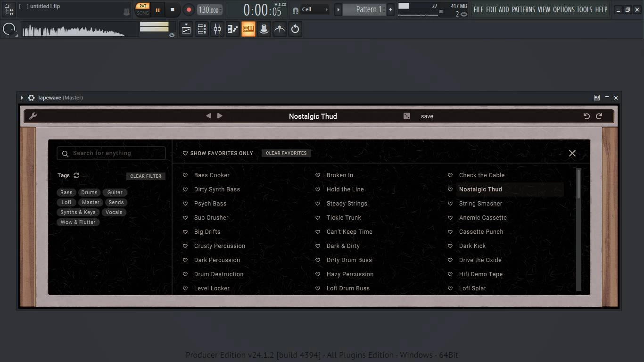Click the Search for anything field
This screenshot has width=644, height=362.
pyautogui.click(x=111, y=153)
